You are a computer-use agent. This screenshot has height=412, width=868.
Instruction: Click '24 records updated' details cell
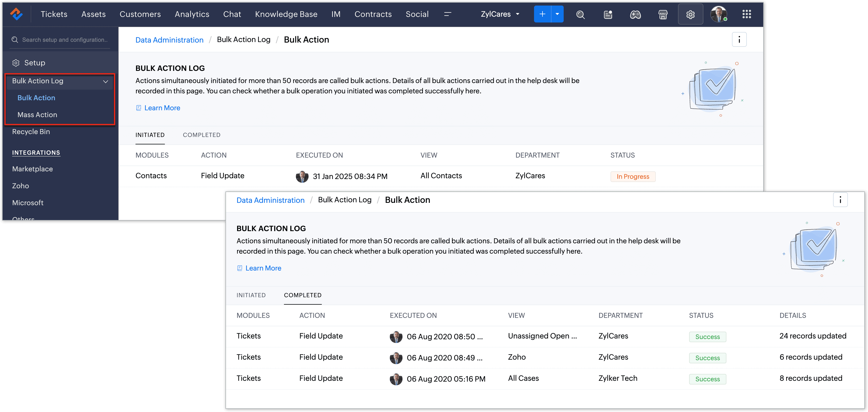point(813,336)
